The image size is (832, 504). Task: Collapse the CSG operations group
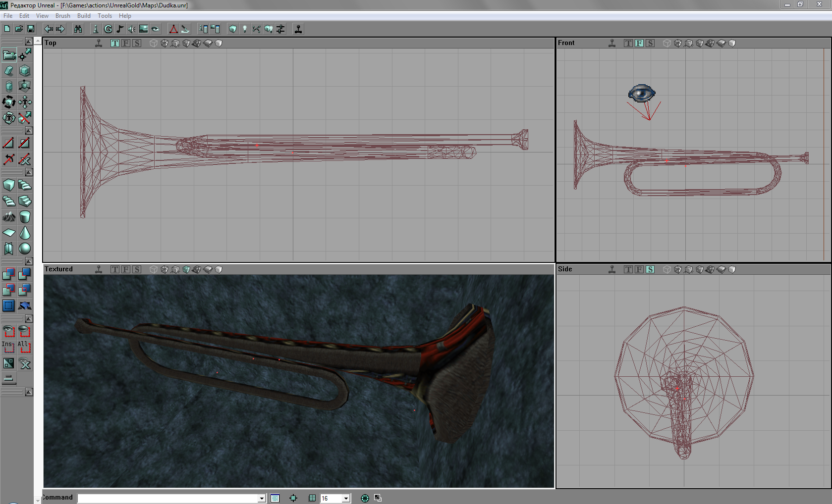pyautogui.click(x=29, y=261)
